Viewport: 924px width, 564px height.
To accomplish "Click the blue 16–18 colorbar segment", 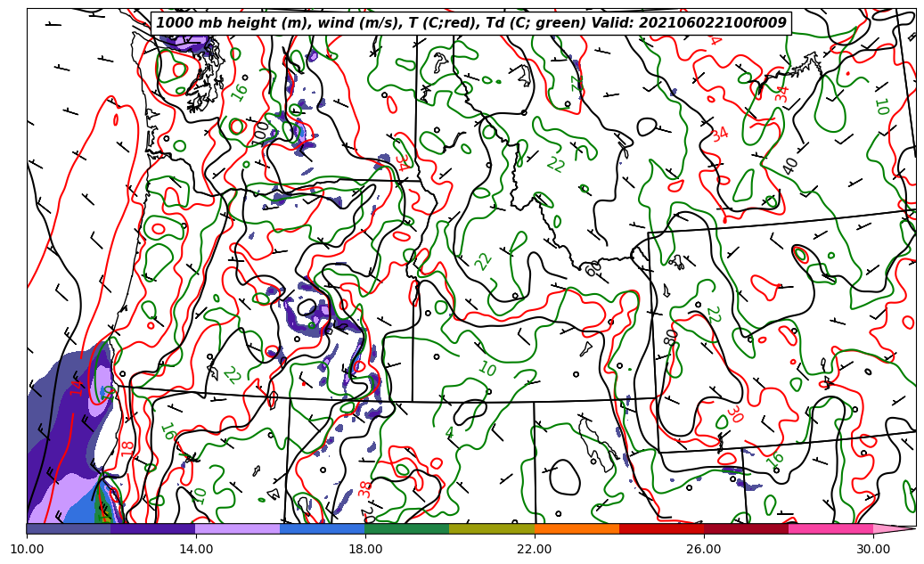I will (323, 528).
